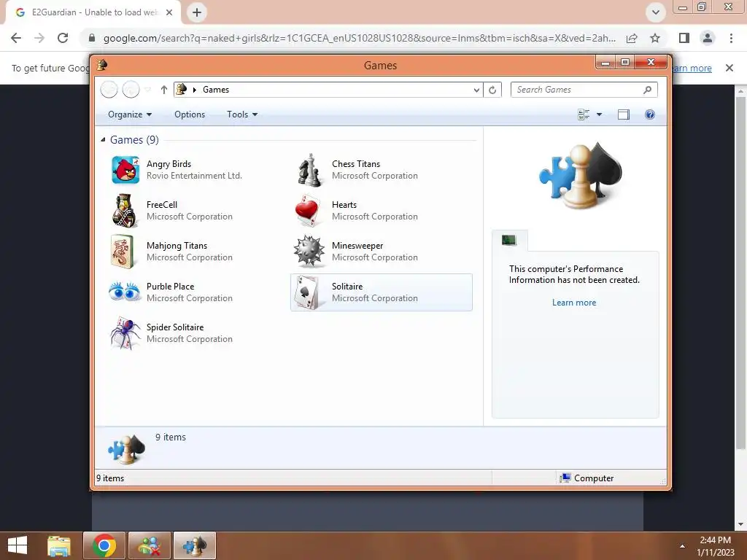The image size is (747, 560).
Task: Click the Computer label in status bar
Action: click(x=594, y=478)
